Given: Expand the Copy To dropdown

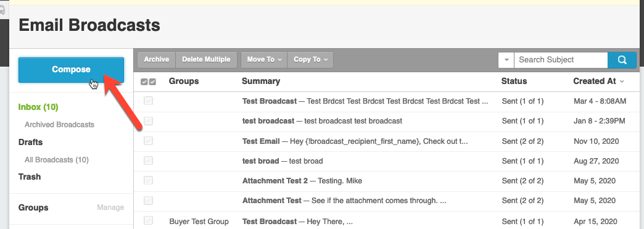Looking at the screenshot, I should (x=310, y=60).
